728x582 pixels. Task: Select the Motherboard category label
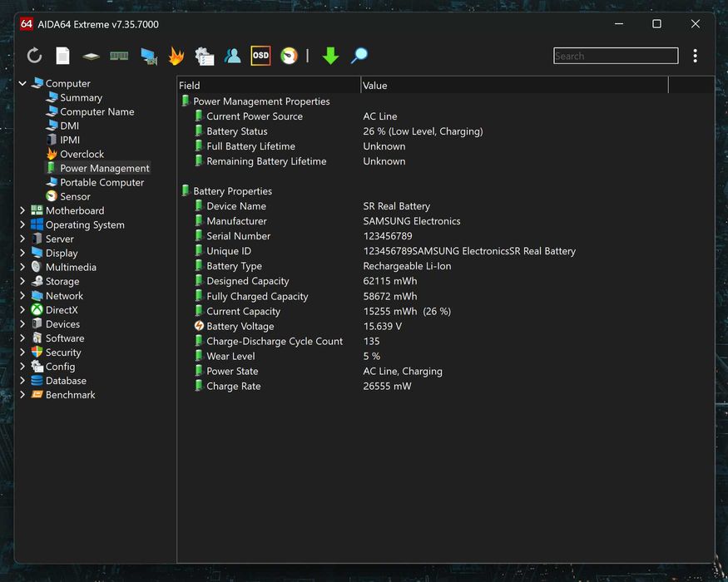(x=75, y=210)
